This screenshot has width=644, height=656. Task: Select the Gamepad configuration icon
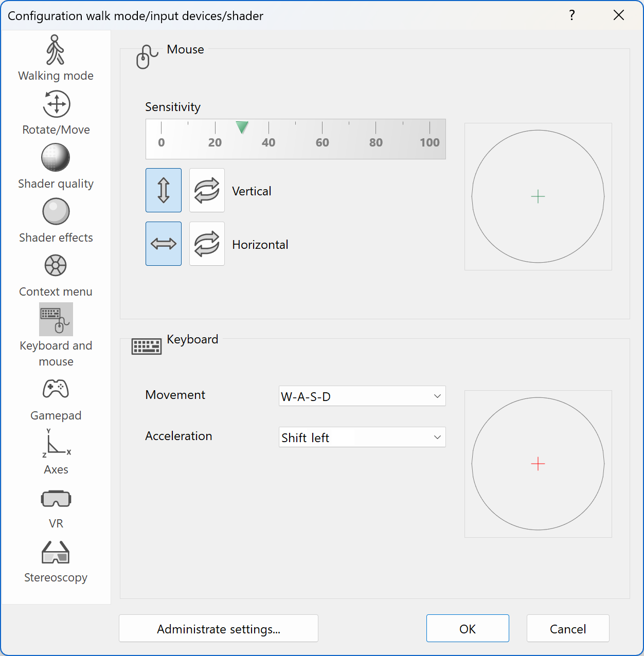point(56,390)
